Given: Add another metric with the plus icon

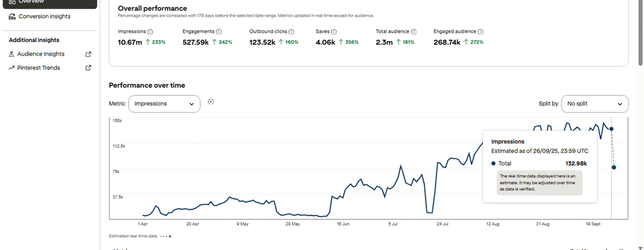Looking at the screenshot, I should coord(211,102).
